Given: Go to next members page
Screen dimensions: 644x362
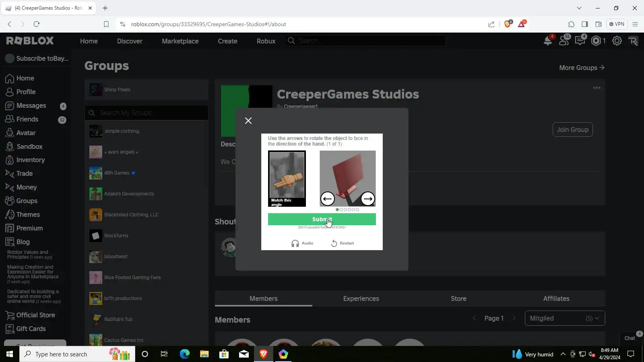Looking at the screenshot, I should [514, 318].
